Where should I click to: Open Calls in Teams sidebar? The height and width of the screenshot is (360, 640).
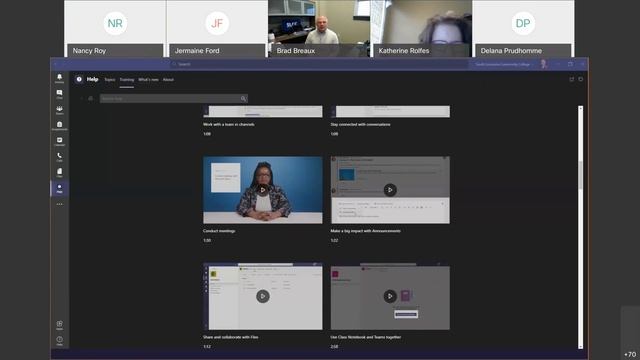60,157
